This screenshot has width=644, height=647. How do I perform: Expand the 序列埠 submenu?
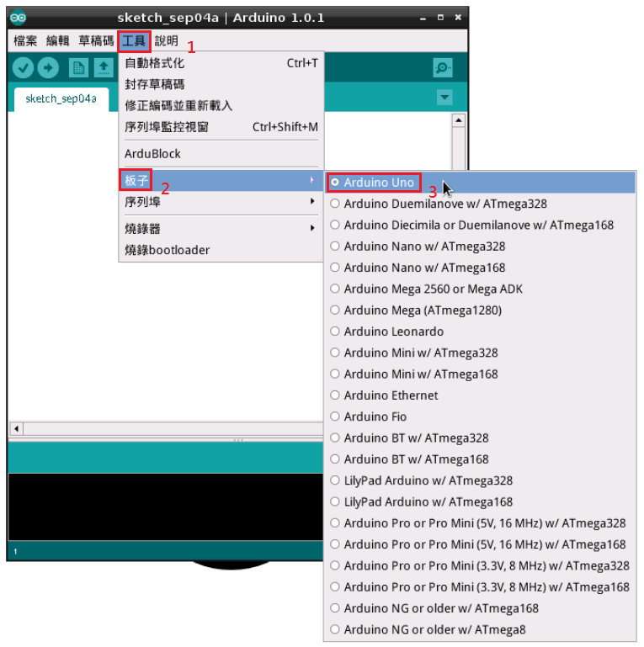pos(221,202)
